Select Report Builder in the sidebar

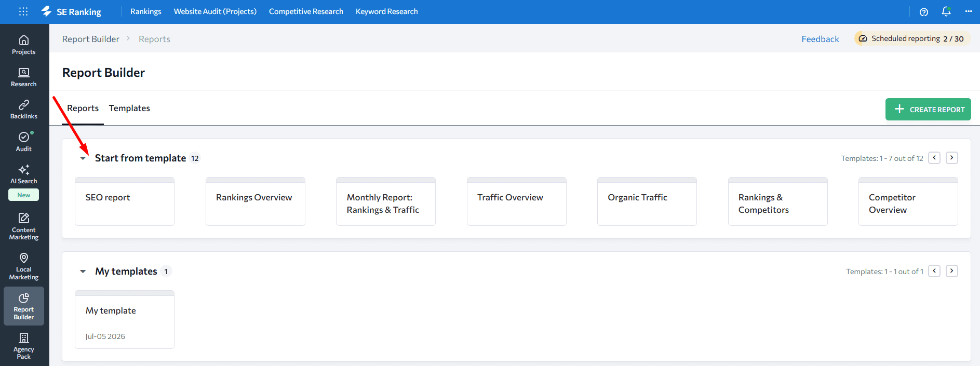[24, 306]
